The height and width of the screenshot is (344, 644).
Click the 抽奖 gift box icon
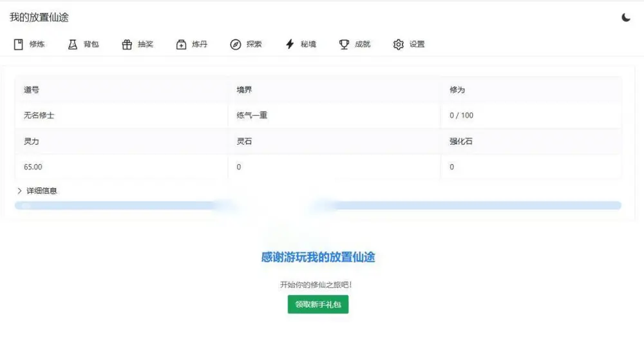pos(127,44)
